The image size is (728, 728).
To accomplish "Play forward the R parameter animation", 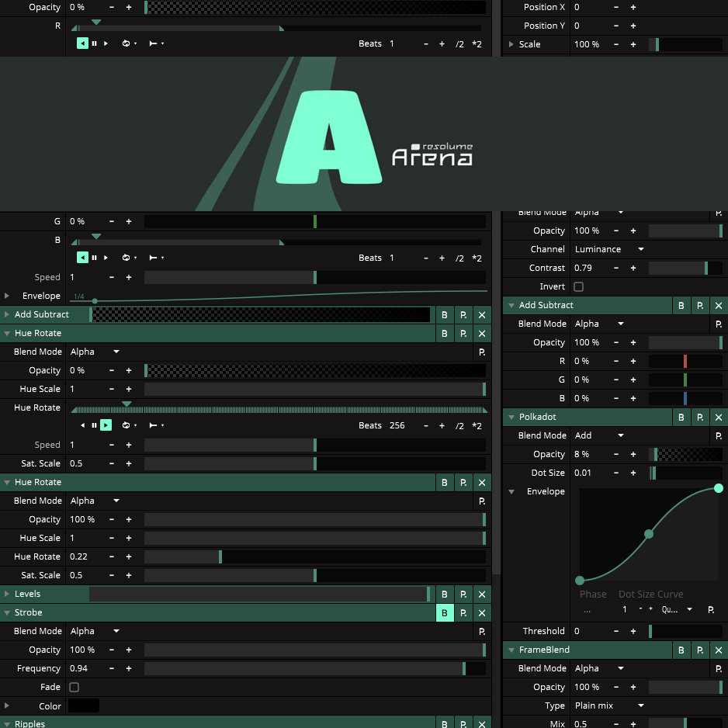I will (106, 43).
